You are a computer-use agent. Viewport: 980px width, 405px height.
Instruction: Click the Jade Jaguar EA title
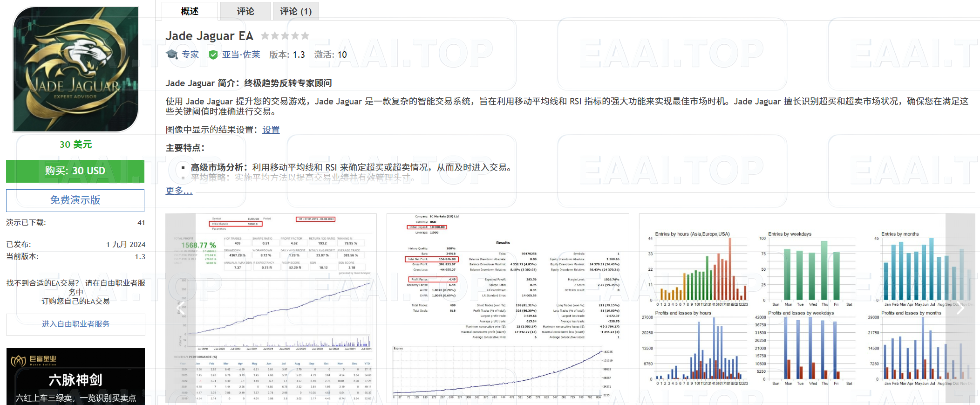click(x=209, y=36)
